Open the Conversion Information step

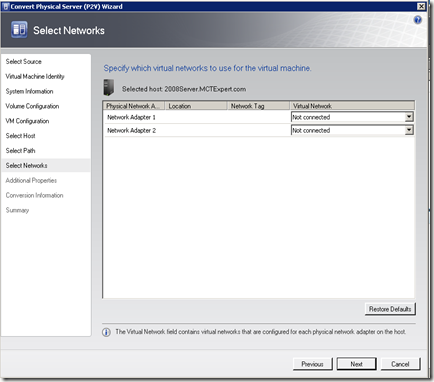(34, 195)
